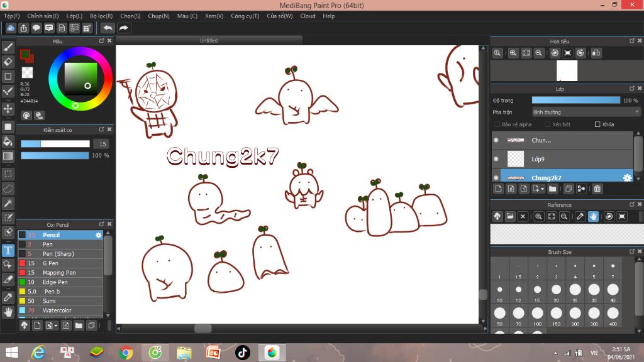Select the G Pen brush
This screenshot has width=644, height=362.
[60, 263]
